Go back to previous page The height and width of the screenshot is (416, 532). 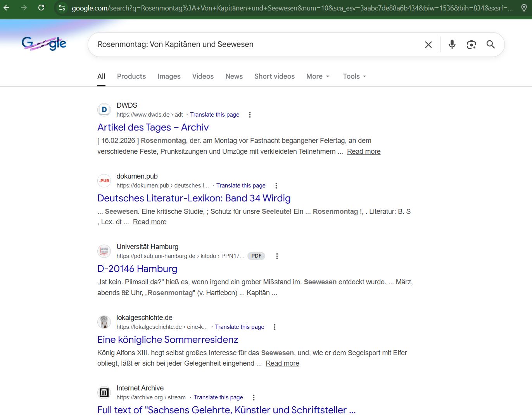click(7, 8)
